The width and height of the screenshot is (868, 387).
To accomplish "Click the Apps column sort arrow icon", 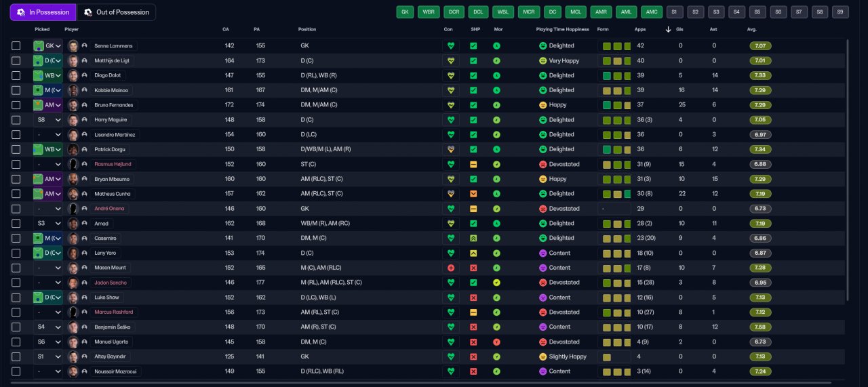I will pos(669,30).
